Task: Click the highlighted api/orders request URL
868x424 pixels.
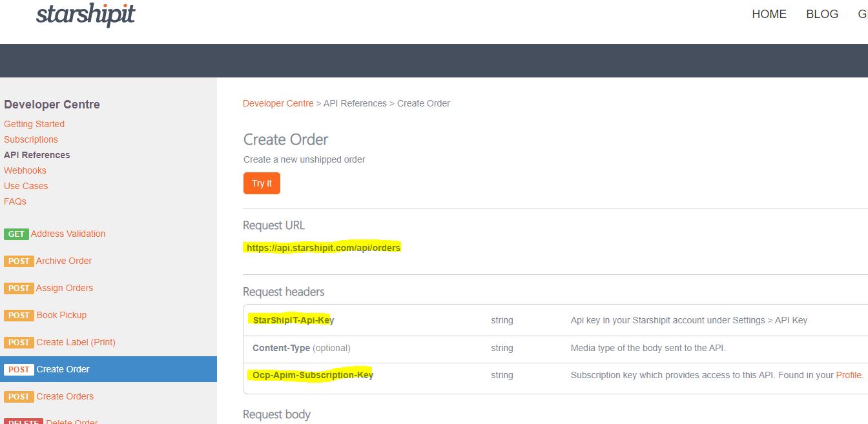Action: pyautogui.click(x=323, y=248)
